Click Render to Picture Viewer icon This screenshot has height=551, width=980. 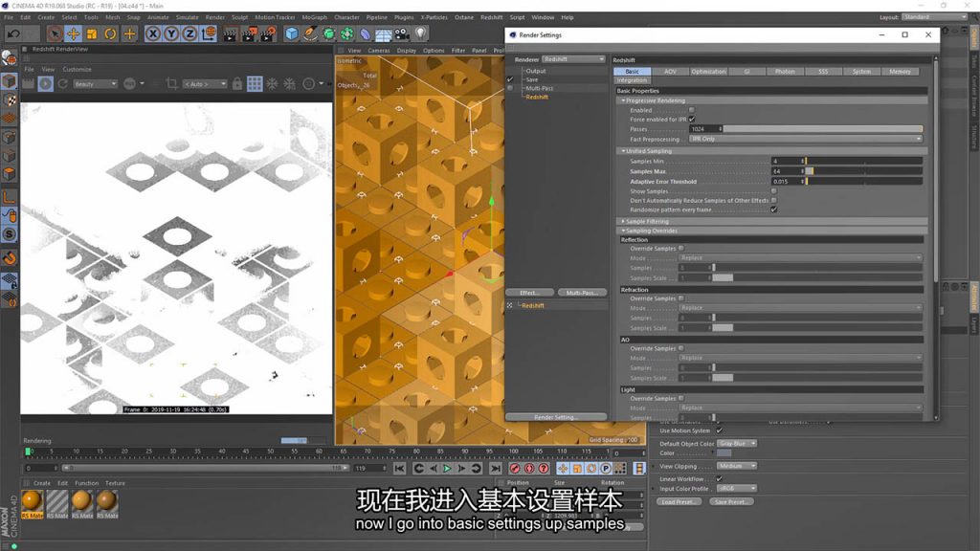[x=250, y=33]
